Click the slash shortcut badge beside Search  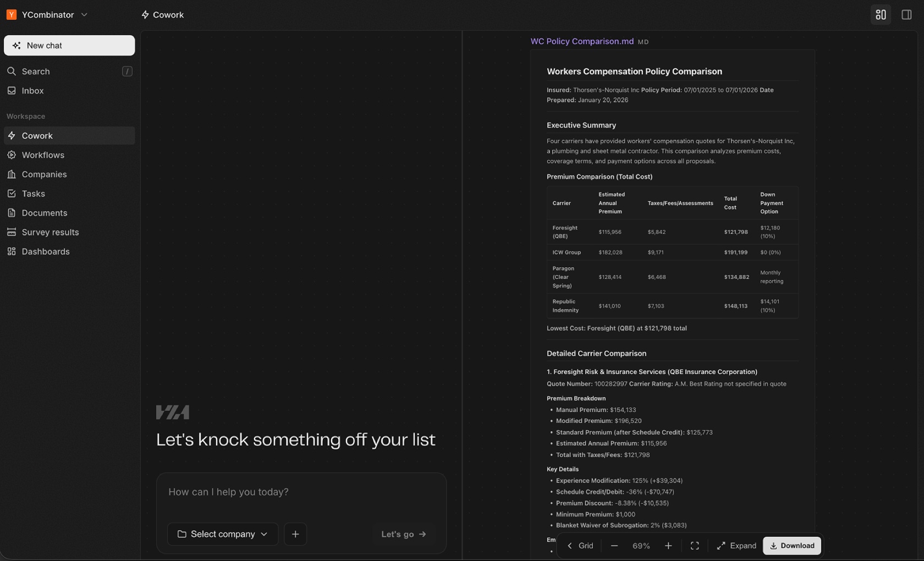coord(127,71)
